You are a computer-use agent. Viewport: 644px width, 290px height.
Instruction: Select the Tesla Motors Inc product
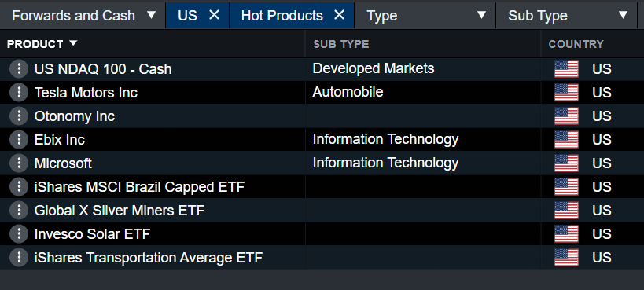coord(86,93)
